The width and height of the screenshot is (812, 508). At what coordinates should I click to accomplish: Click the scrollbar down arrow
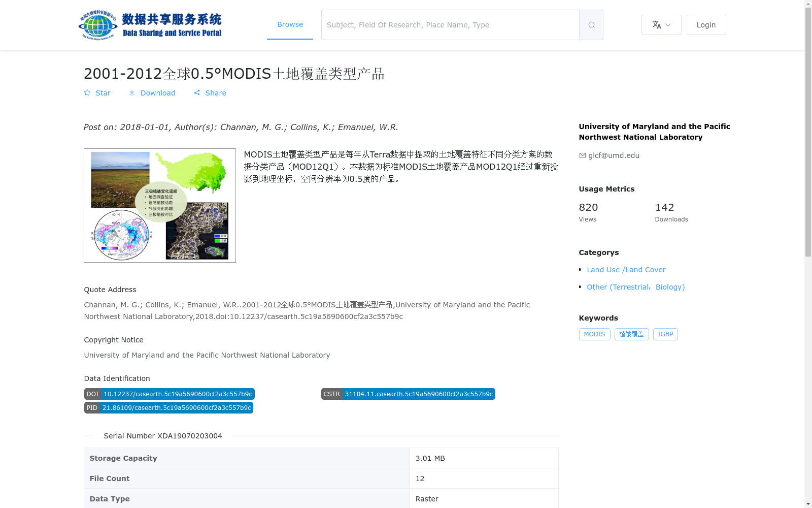click(x=808, y=504)
